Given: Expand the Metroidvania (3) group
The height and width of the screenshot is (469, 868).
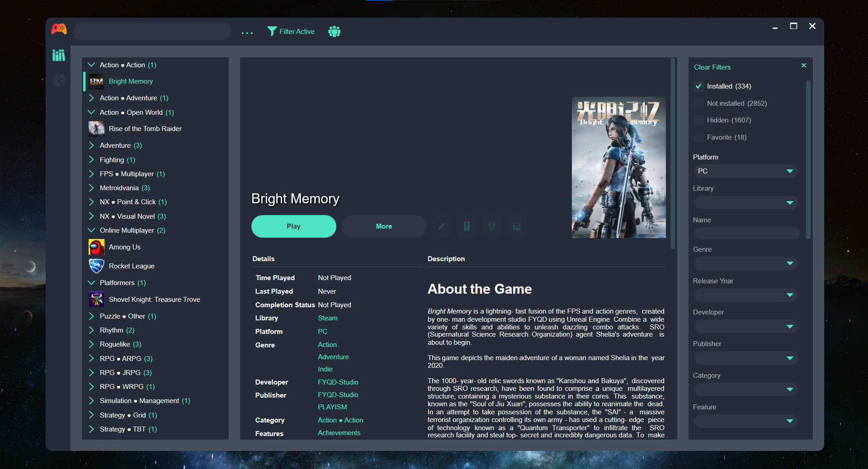Looking at the screenshot, I should (x=91, y=188).
